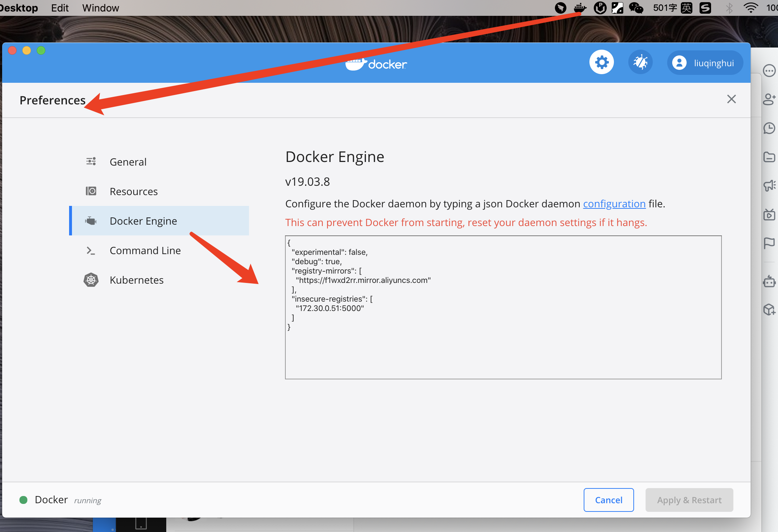The image size is (778, 532).
Task: Click the more options ellipsis icon in right sidebar
Action: pos(769,71)
